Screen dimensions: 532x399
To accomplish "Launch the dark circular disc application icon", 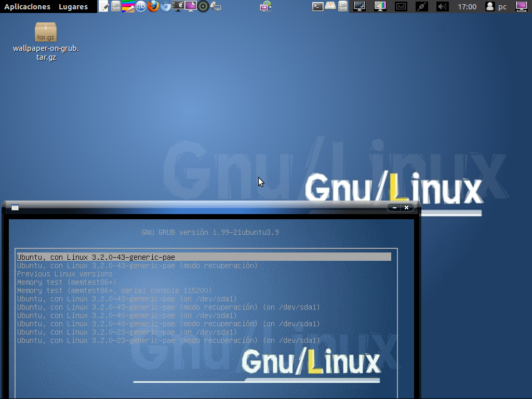I will (203, 6).
